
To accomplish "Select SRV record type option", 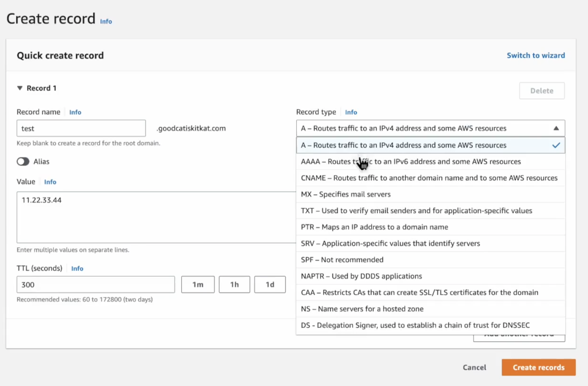I will [390, 243].
